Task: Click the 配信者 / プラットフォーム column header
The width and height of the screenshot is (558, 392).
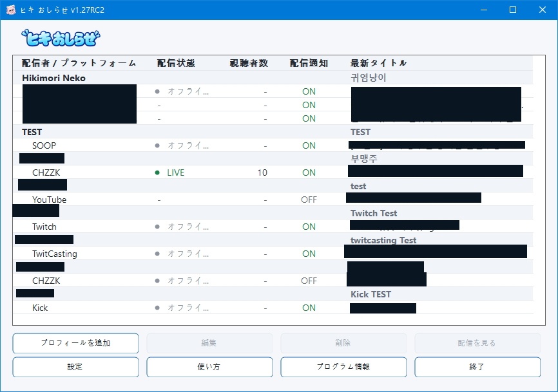Action: point(79,63)
